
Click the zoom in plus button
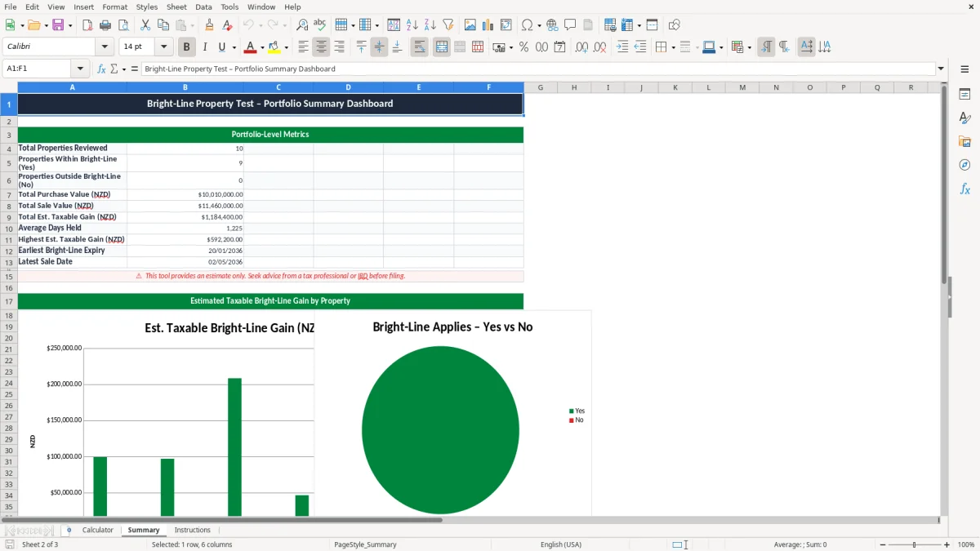pyautogui.click(x=947, y=544)
